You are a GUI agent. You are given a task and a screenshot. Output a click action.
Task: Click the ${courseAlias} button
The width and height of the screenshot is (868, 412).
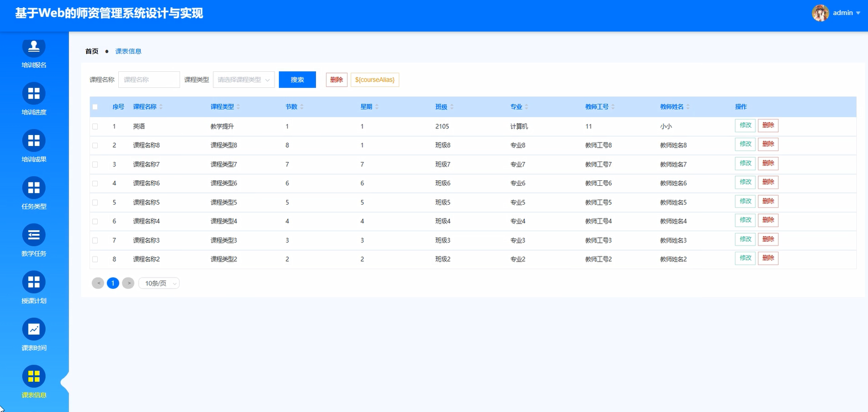point(375,80)
